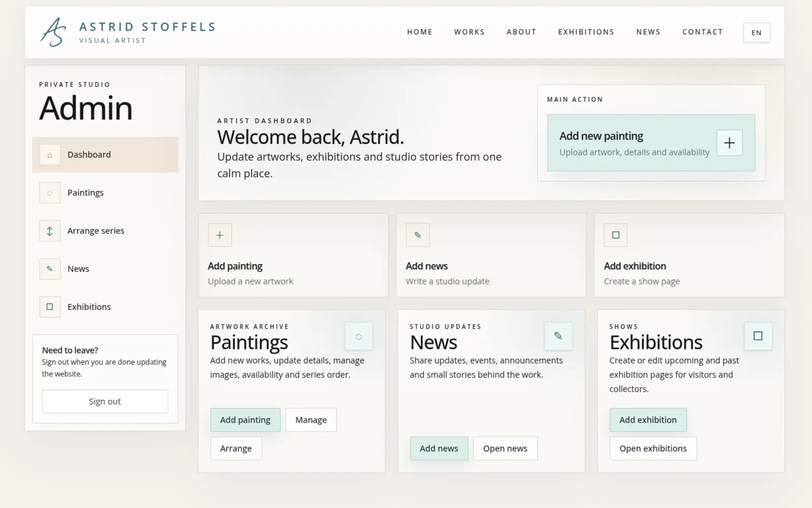Click the Add news quick card title
The width and height of the screenshot is (812, 508).
(x=427, y=266)
